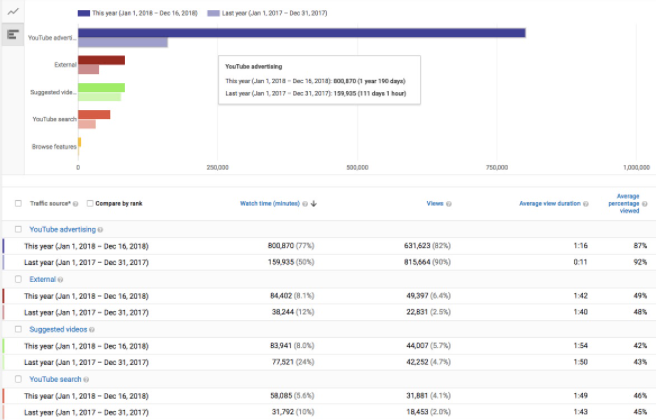Click watch time value 84,402 (8.1%)

[x=292, y=296]
